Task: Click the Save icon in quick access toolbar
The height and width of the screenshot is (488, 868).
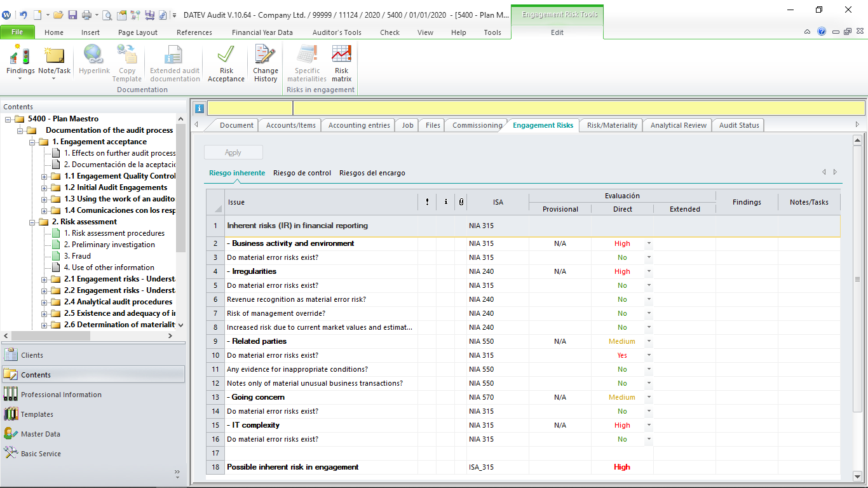Action: point(72,14)
